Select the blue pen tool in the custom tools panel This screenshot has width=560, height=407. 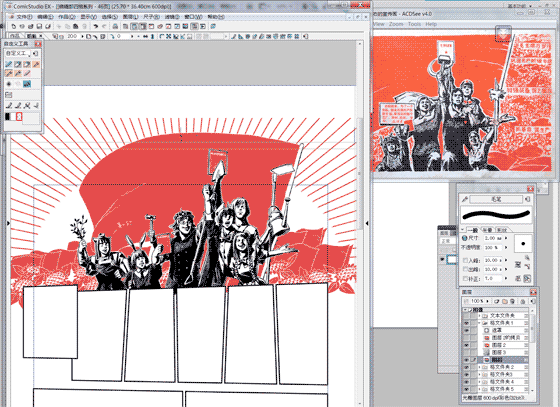9,64
